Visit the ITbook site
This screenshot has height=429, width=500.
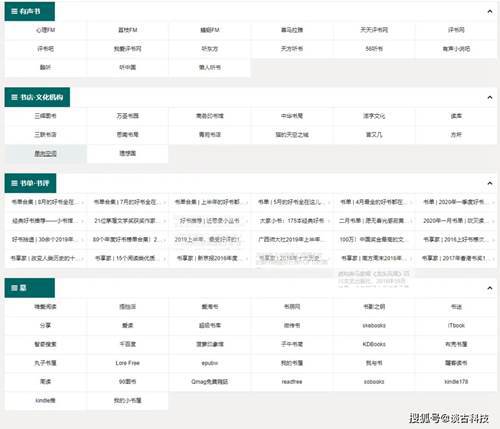tap(456, 325)
